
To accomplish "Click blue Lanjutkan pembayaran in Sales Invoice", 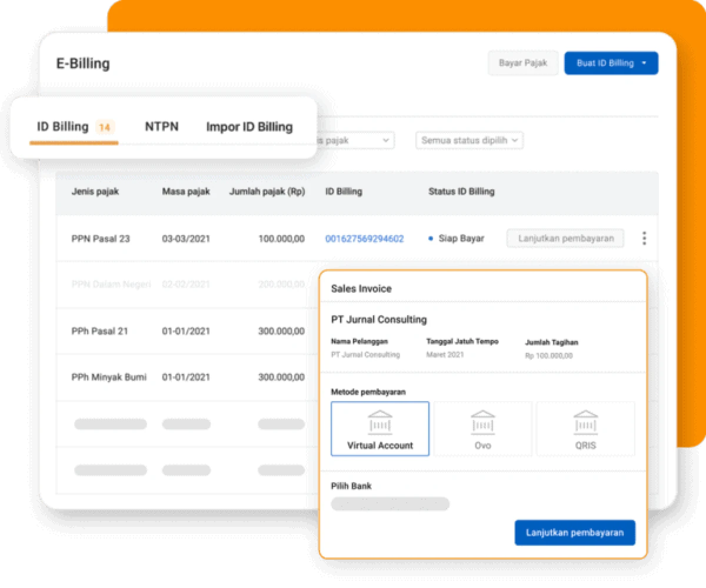I will click(574, 533).
